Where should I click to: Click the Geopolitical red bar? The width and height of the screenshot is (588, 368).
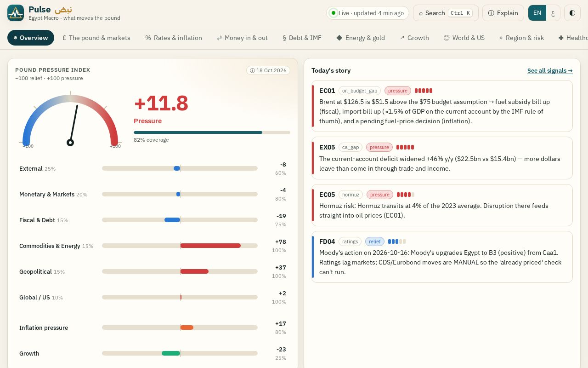(194, 271)
